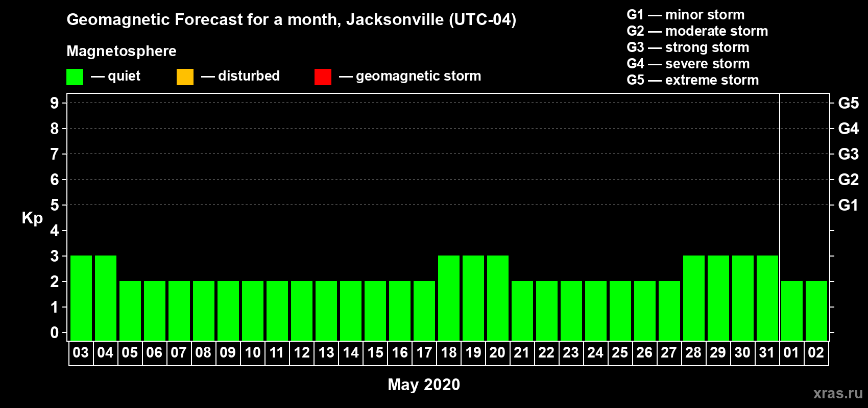Click the bar for day 24
Viewport: 868px width, 408px height.
click(x=596, y=311)
